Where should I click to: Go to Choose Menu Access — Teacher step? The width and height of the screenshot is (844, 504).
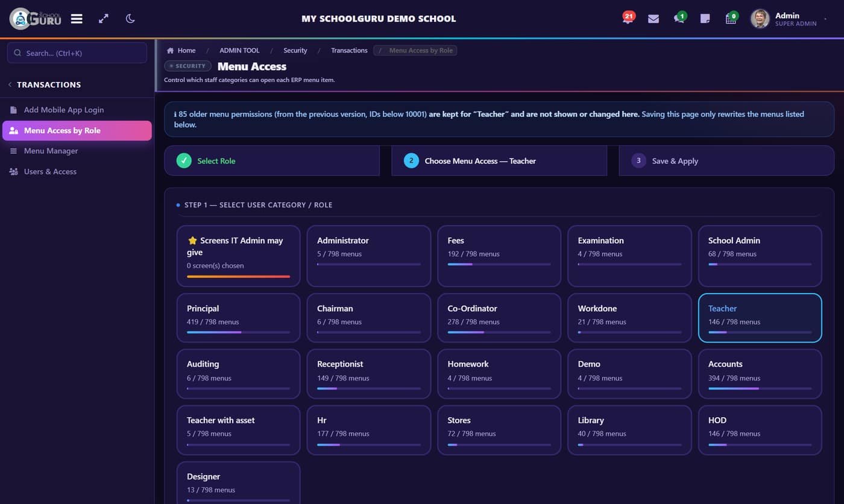[499, 160]
